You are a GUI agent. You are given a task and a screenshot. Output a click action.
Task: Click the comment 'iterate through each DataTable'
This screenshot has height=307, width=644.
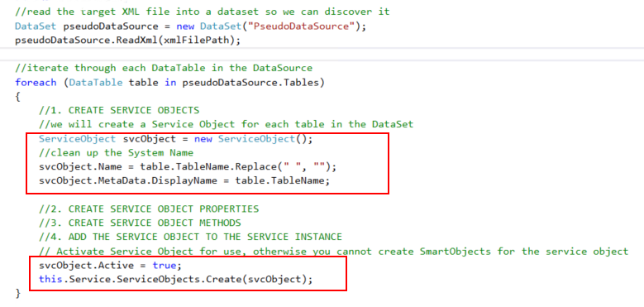[x=164, y=68]
